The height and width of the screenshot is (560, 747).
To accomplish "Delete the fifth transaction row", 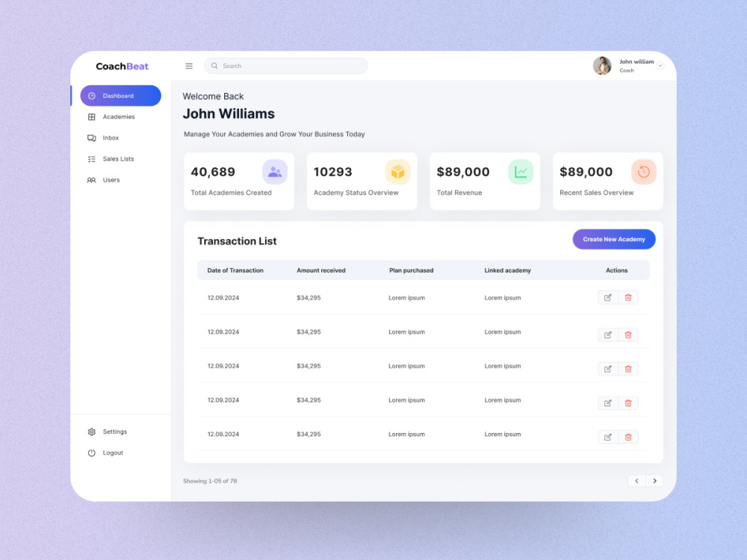I will point(628,437).
